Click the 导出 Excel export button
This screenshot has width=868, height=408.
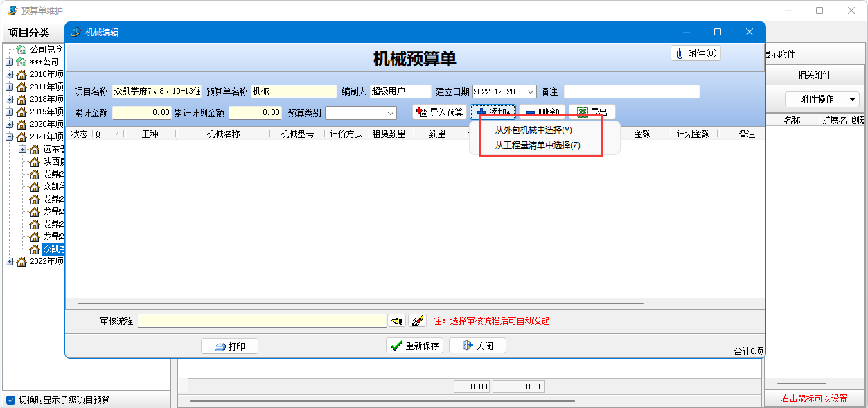592,112
